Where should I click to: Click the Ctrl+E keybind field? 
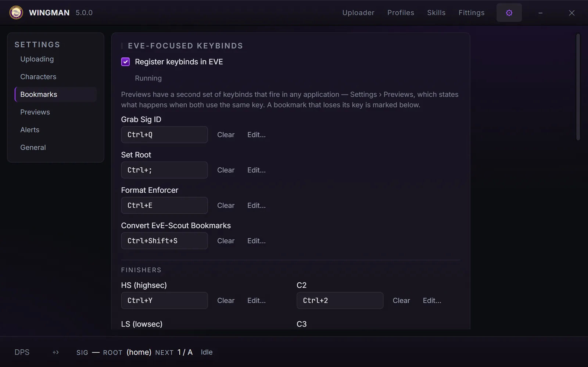[x=164, y=206]
